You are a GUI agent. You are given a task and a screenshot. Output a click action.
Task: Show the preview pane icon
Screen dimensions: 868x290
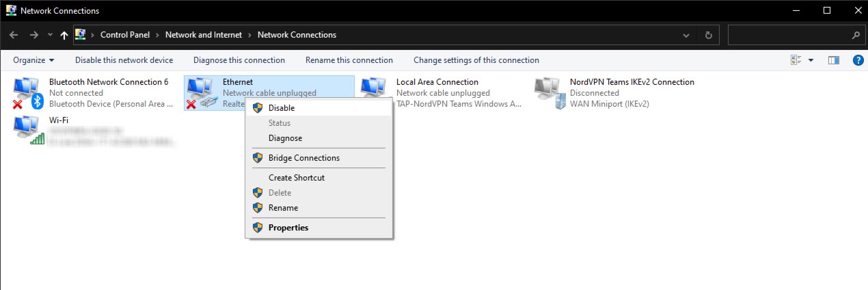(833, 60)
